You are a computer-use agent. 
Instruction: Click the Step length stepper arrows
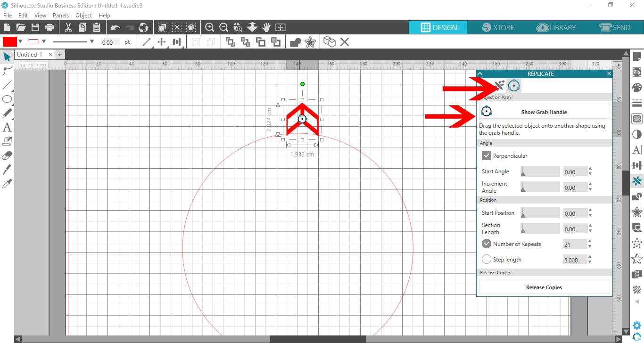590,260
